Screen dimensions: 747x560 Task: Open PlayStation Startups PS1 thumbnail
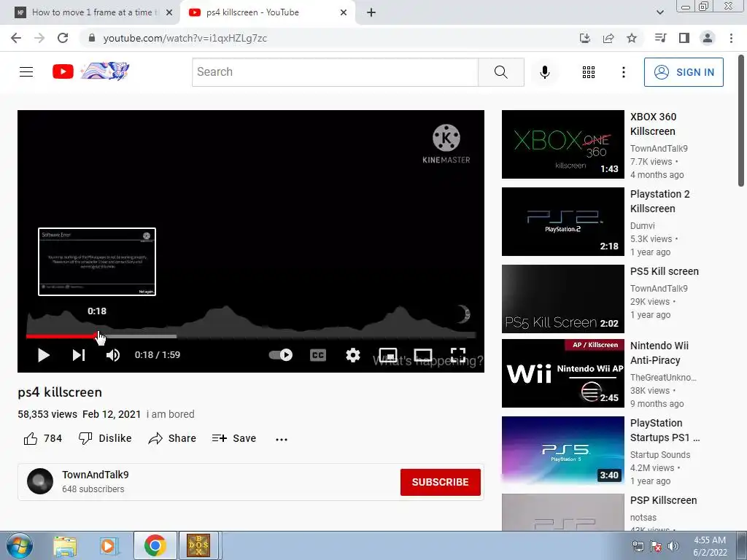pyautogui.click(x=562, y=451)
